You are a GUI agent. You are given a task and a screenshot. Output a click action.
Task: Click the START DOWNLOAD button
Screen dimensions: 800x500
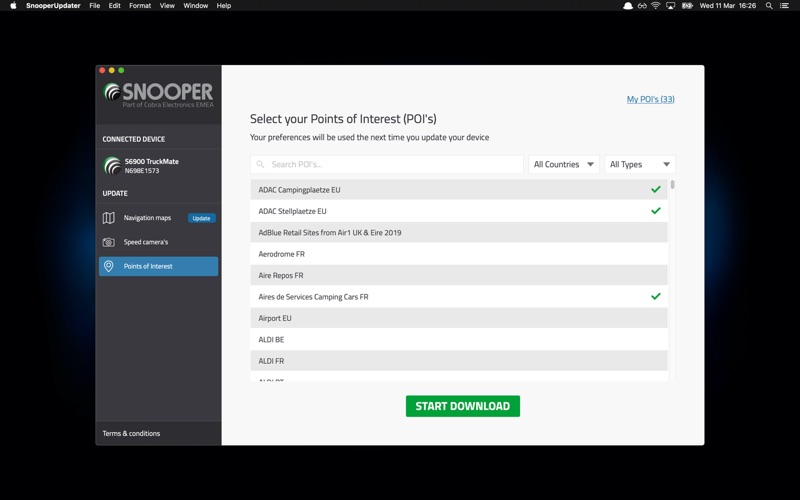click(463, 406)
